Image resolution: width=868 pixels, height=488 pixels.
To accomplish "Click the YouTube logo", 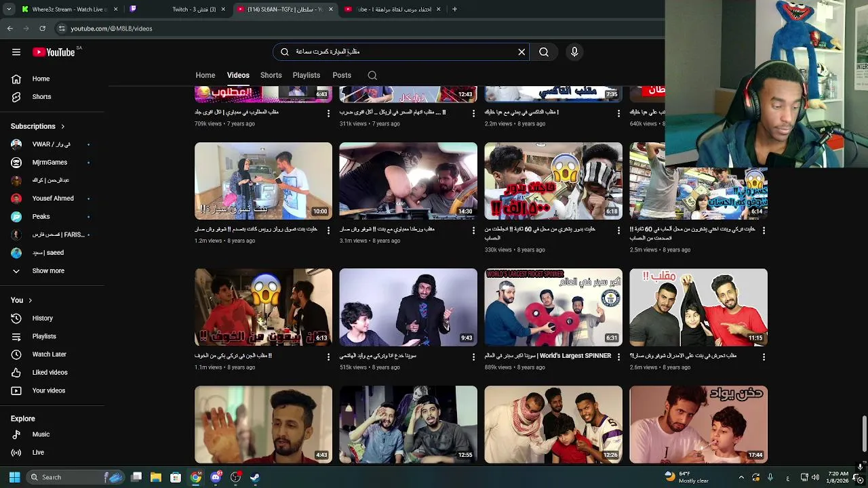I will point(54,52).
